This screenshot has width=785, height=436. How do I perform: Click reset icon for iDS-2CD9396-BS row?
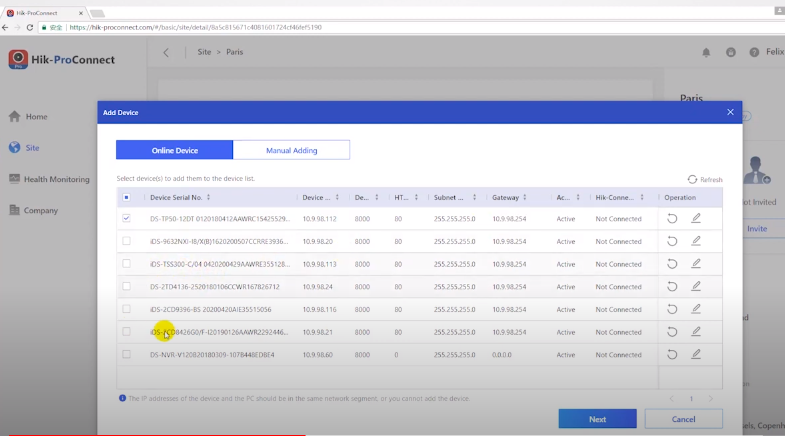tap(673, 309)
